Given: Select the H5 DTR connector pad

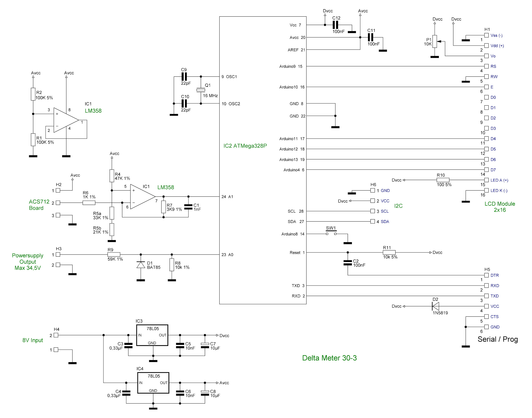Looking at the screenshot, I should click(x=486, y=275).
